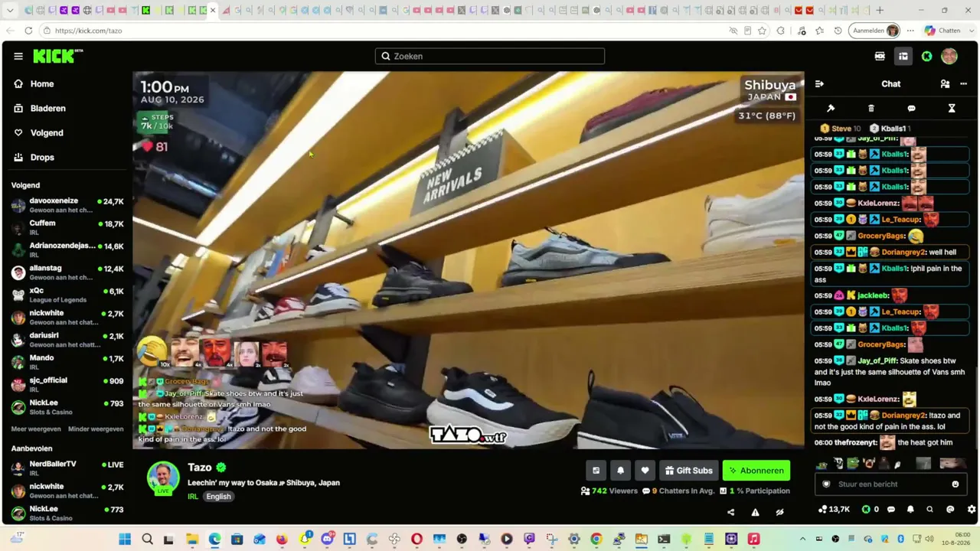Click the stream info card icon button
The width and height of the screenshot is (980, 551).
(596, 471)
